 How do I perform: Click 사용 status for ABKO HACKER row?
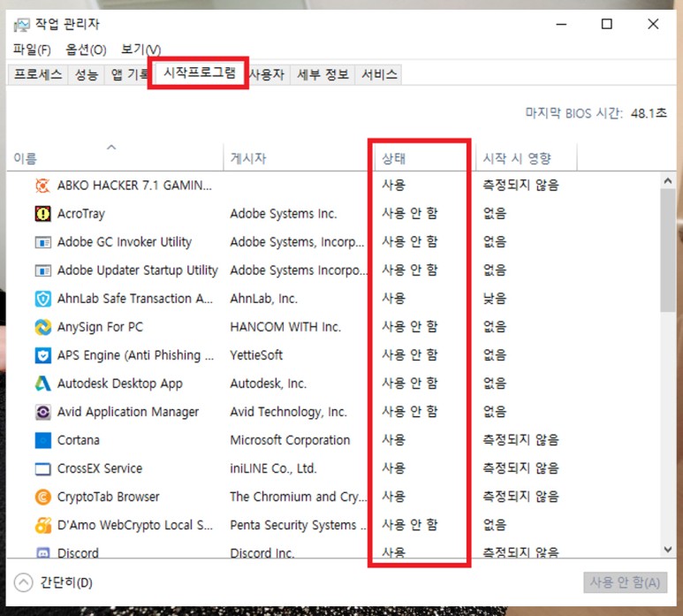click(393, 186)
